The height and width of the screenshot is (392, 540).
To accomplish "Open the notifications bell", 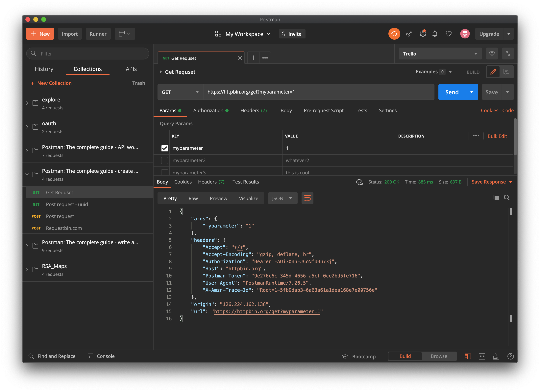I will (435, 34).
